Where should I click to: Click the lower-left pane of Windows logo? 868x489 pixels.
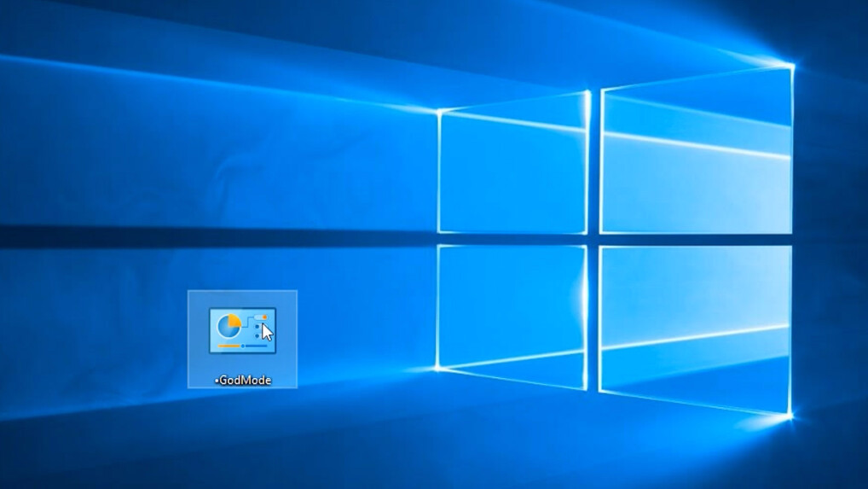click(x=512, y=311)
